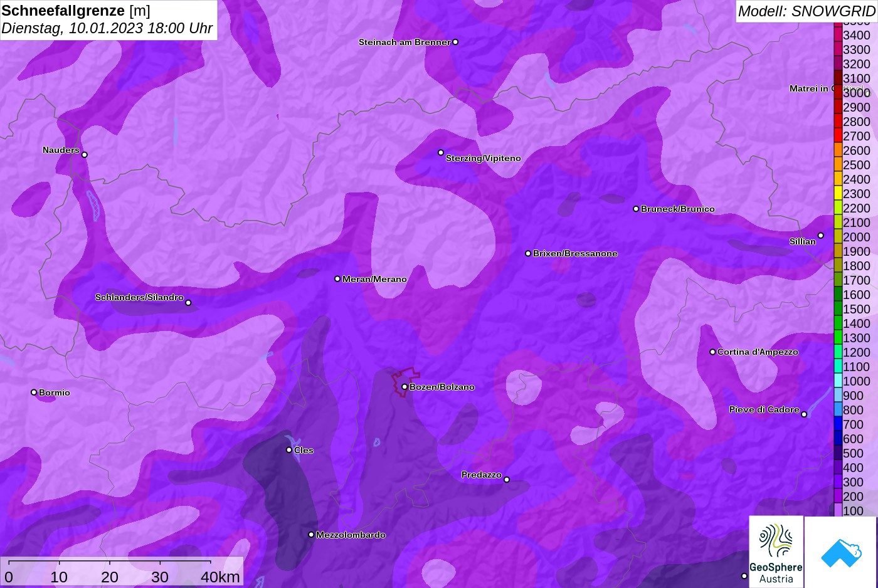Screen dimensions: 878x588
Task: Click the Schneefallgrenze [m] title
Action: (x=76, y=11)
